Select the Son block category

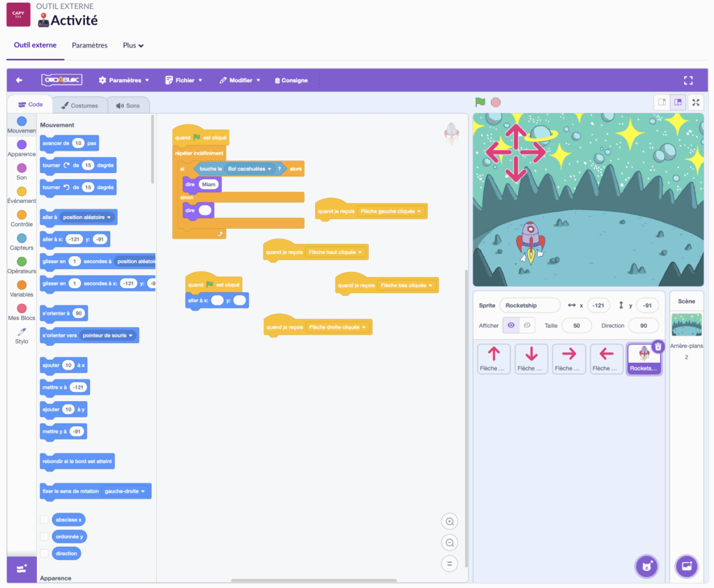pyautogui.click(x=22, y=172)
